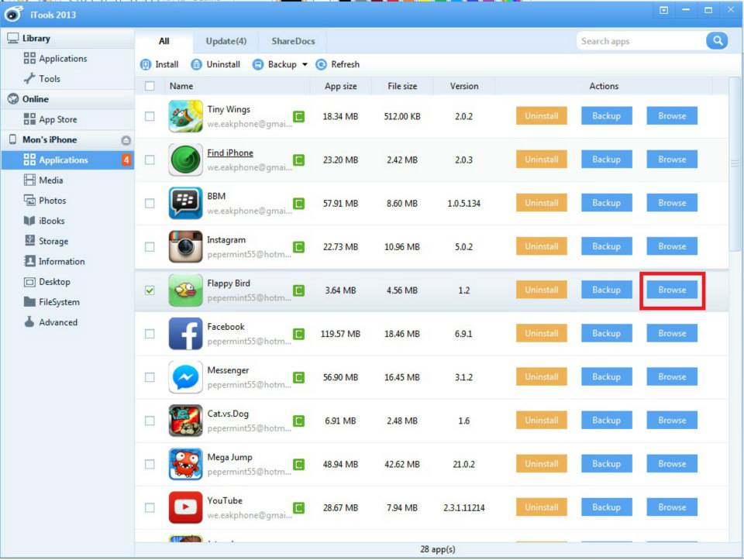Backup the Instagram app
The height and width of the screenshot is (560, 744).
(x=606, y=246)
